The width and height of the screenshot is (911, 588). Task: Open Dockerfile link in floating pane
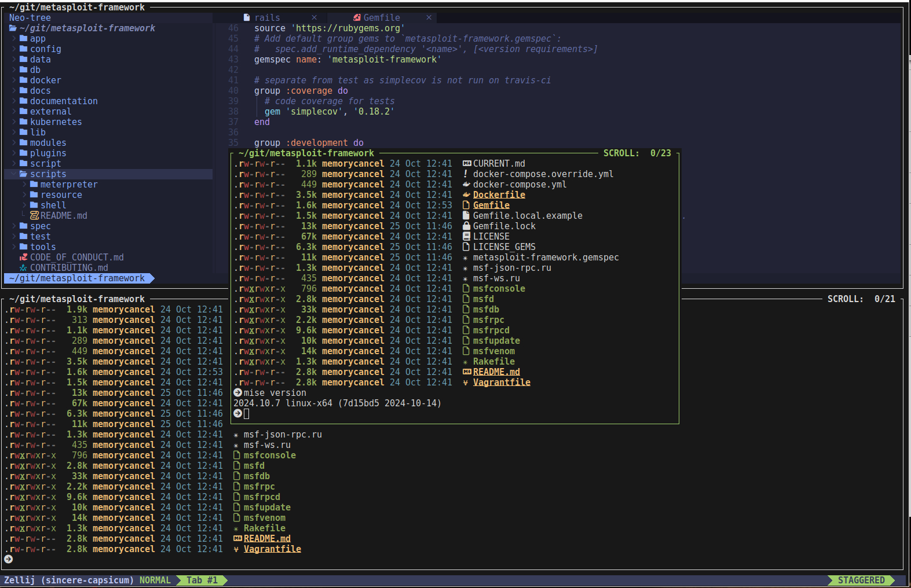499,195
